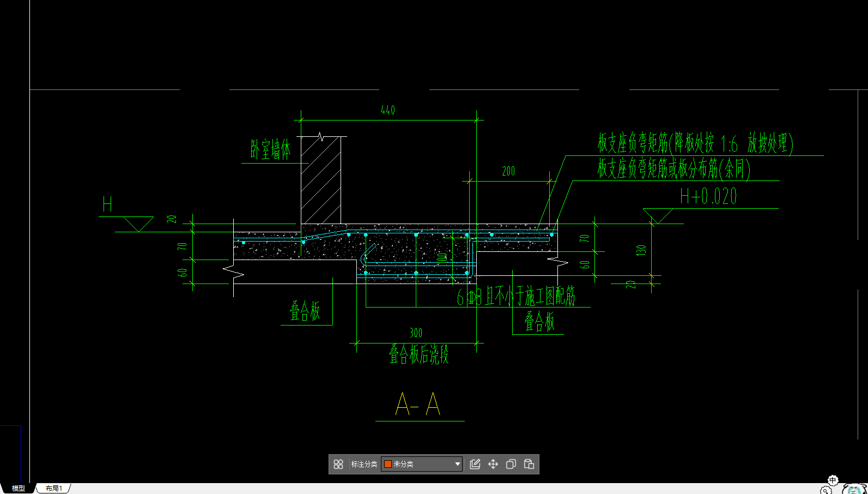Select the 卧室墙体 label text
The image size is (868, 494).
click(x=271, y=149)
